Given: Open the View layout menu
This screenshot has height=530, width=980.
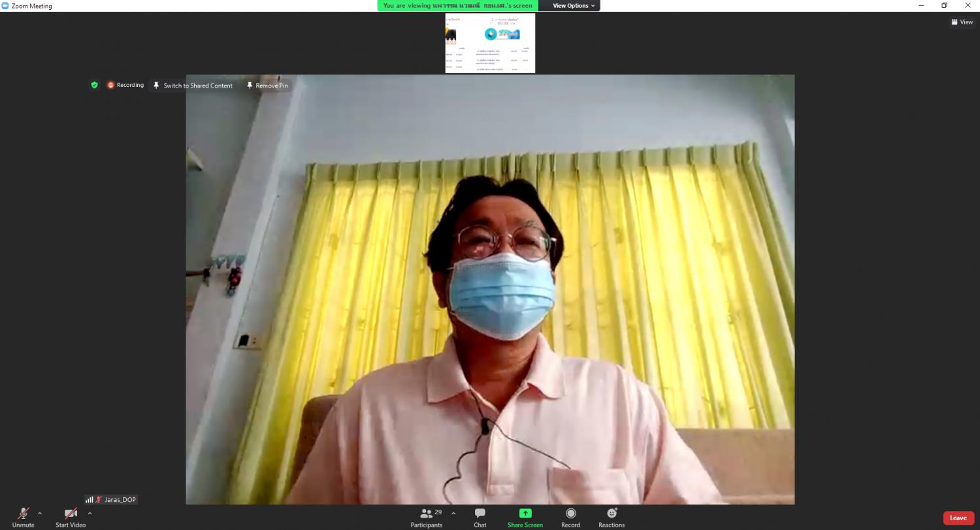Looking at the screenshot, I should tap(962, 22).
